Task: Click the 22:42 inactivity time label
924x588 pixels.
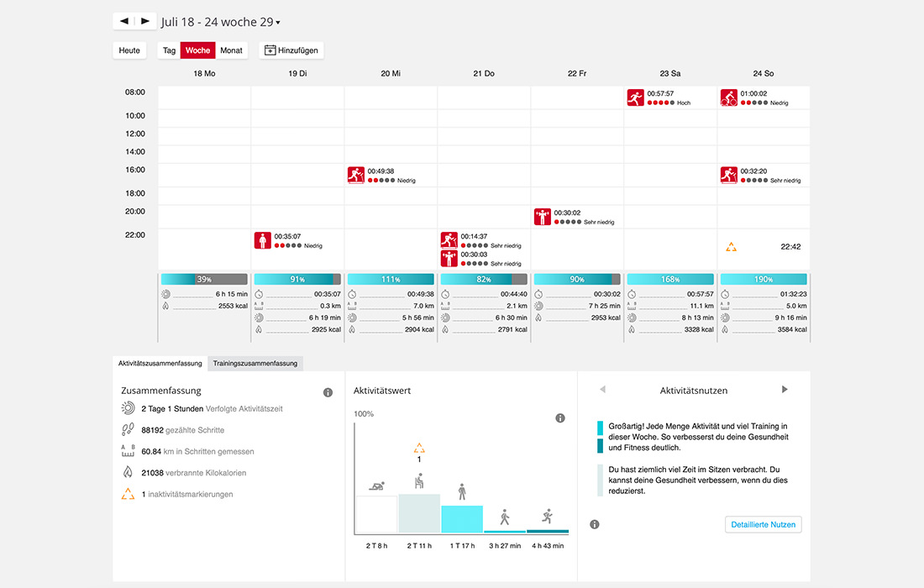Action: click(790, 247)
